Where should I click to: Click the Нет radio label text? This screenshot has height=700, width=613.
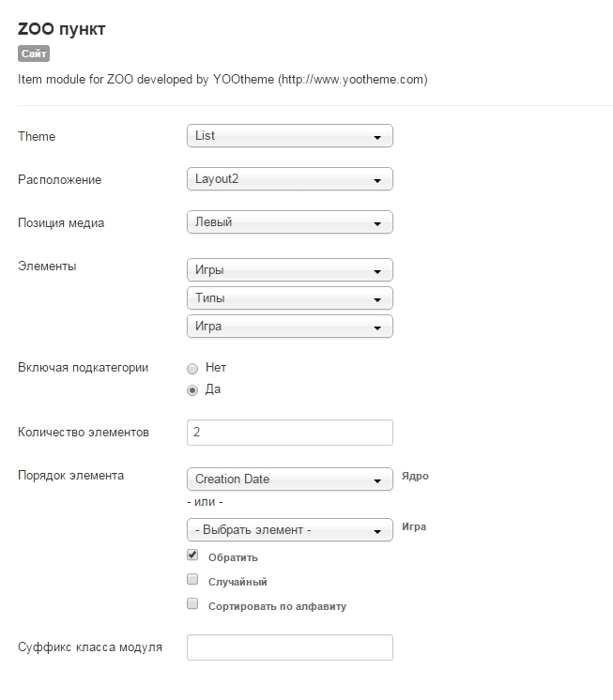click(x=216, y=368)
